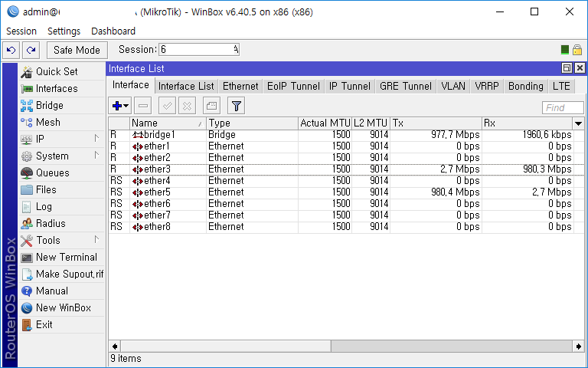The image size is (588, 368).
Task: Switch to VRRP tab
Action: [x=487, y=87]
